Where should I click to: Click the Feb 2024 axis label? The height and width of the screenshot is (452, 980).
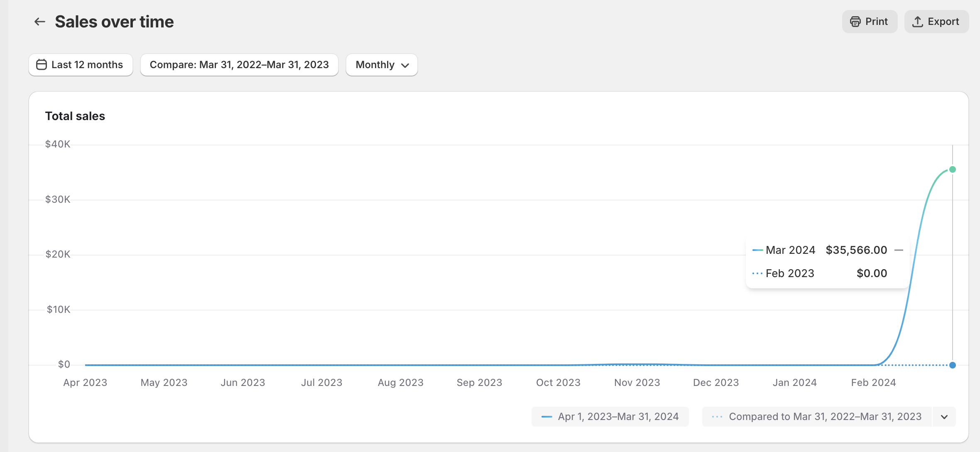pos(873,383)
